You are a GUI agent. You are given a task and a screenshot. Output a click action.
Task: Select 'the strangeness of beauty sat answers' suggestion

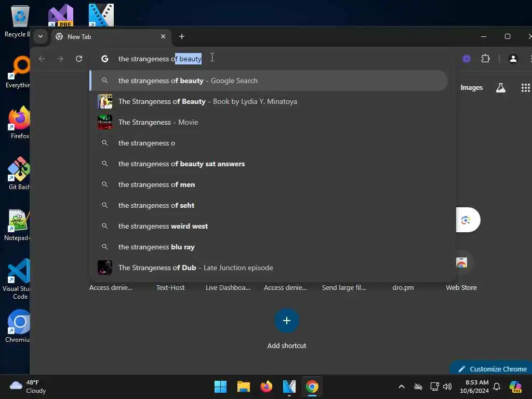tap(269, 164)
